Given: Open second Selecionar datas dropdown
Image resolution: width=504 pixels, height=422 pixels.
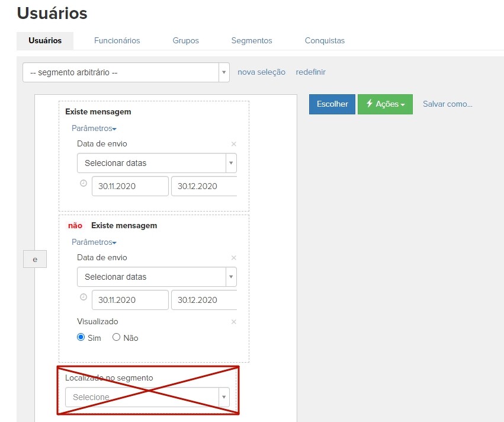Looking at the screenshot, I should tap(156, 277).
